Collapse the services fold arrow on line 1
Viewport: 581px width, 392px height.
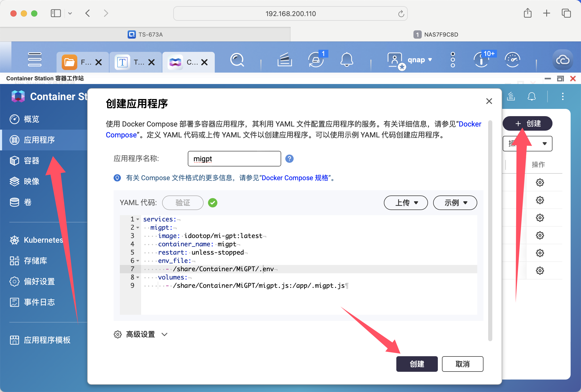point(138,219)
